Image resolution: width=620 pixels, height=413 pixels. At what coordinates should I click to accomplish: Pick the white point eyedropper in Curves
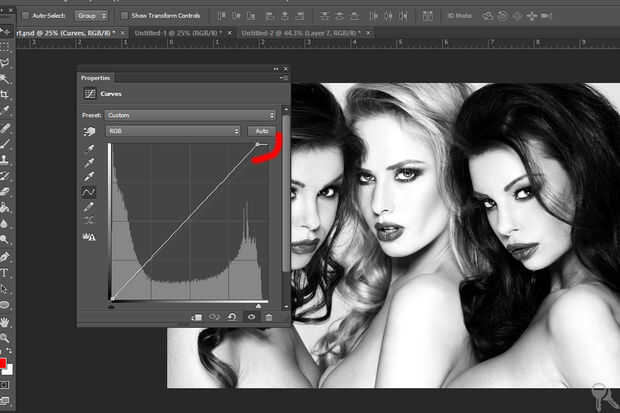click(x=88, y=177)
